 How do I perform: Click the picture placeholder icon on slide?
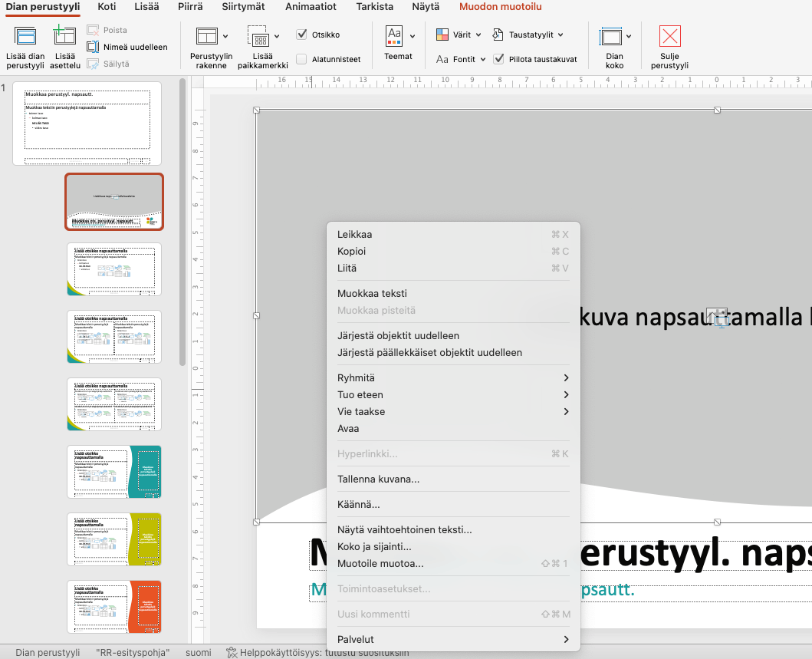point(718,317)
